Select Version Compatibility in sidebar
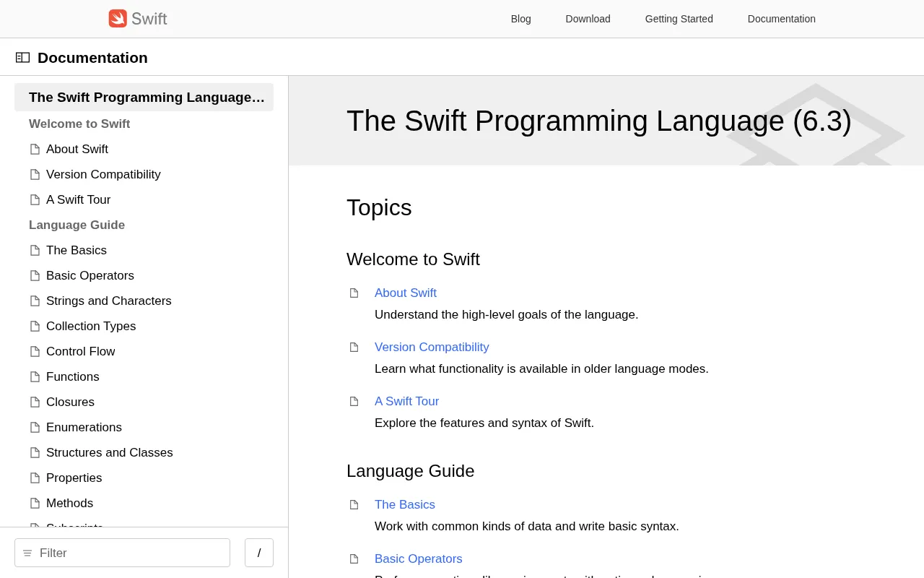This screenshot has width=924, height=578. (103, 175)
